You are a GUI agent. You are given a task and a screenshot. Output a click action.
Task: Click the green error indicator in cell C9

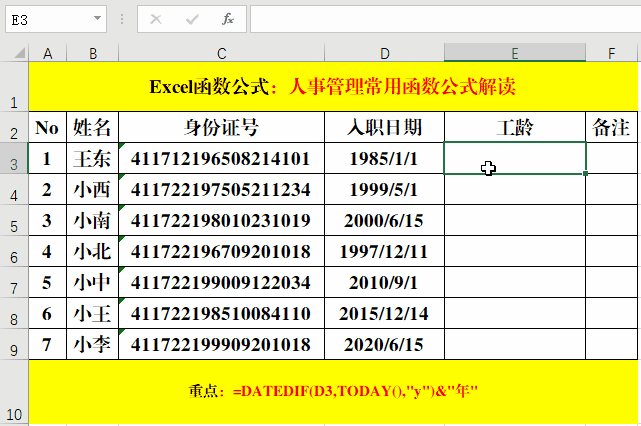121,332
